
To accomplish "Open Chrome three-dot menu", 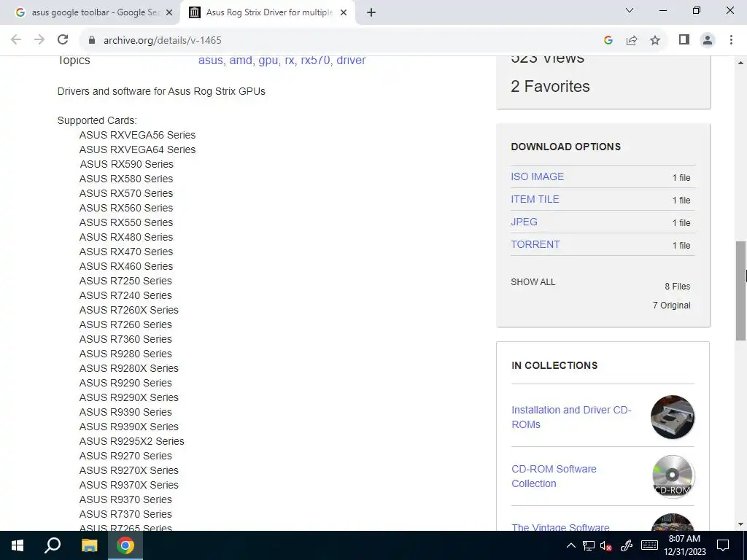I will point(731,40).
